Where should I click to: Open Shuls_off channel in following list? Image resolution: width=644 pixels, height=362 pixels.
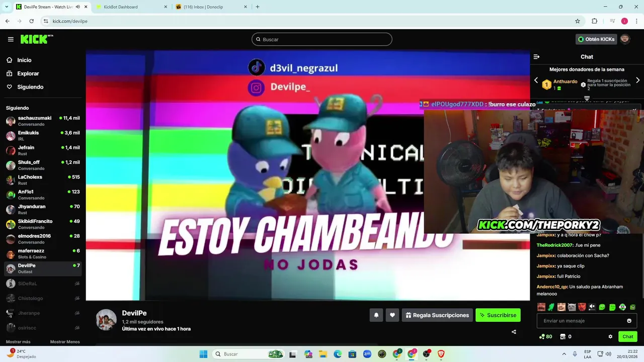coord(43,165)
